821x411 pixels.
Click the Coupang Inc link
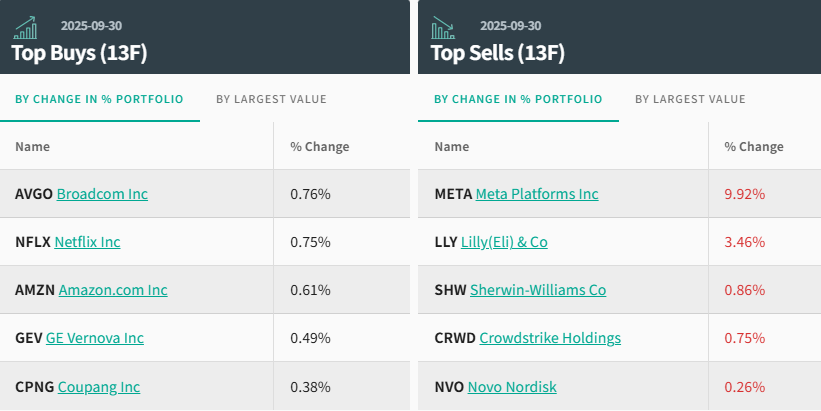pos(99,387)
